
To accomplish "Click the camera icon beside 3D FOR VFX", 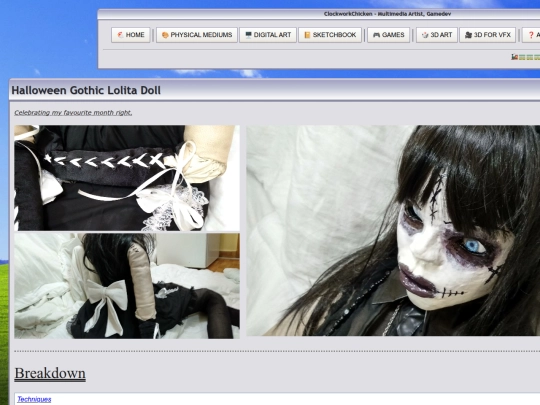I will (x=468, y=35).
